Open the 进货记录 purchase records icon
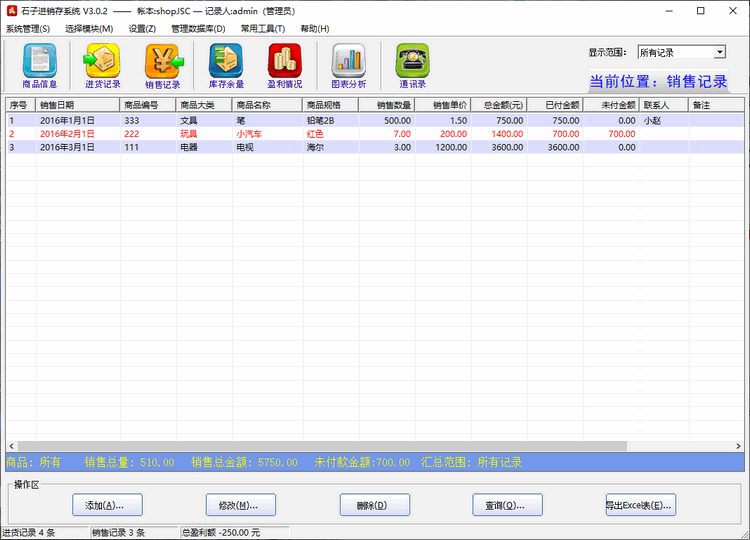 pyautogui.click(x=101, y=65)
